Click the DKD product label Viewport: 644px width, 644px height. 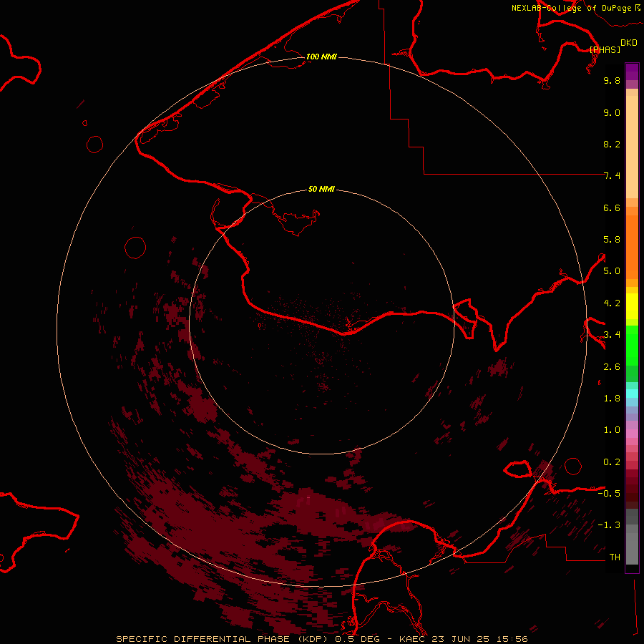point(629,43)
